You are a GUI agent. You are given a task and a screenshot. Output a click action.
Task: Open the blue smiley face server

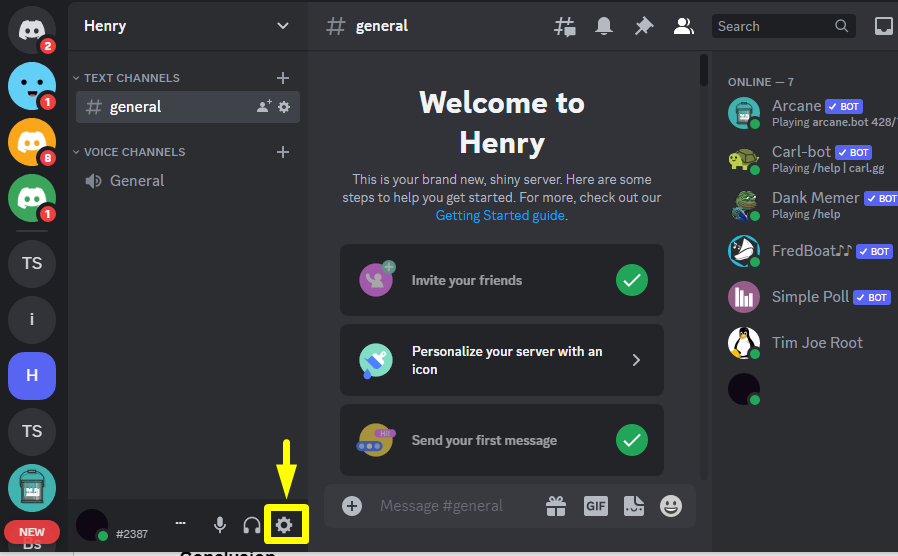tap(31, 86)
